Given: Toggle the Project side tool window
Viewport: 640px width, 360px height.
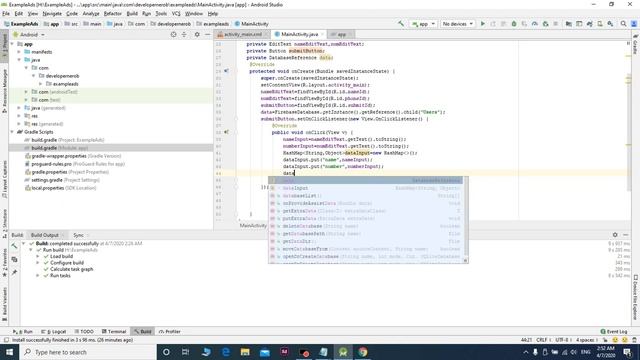Looking at the screenshot, I should coord(4,46).
